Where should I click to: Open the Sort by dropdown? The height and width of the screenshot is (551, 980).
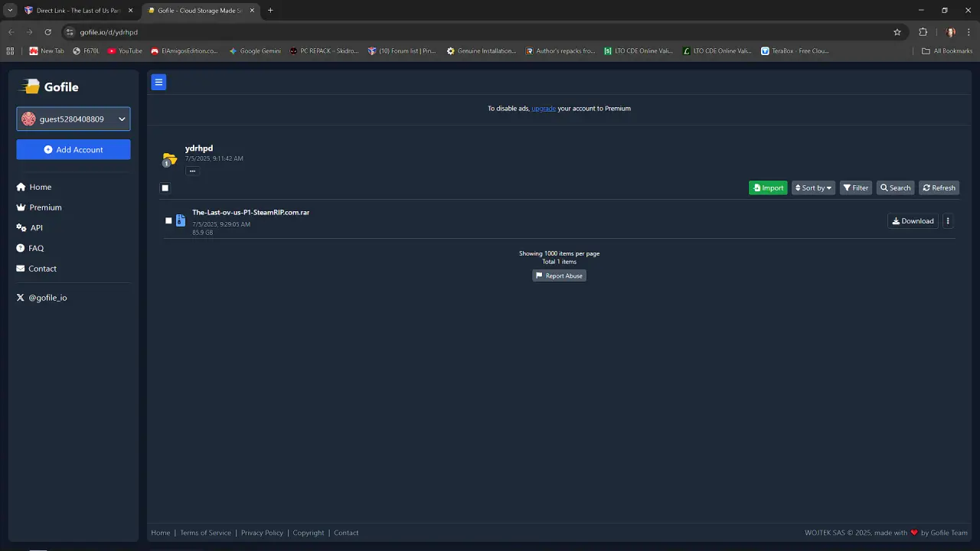813,188
